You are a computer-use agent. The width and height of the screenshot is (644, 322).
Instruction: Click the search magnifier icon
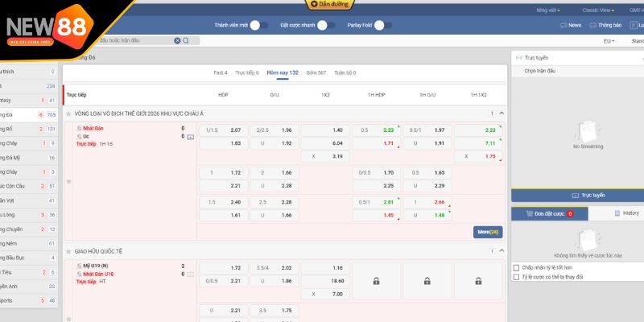186,40
